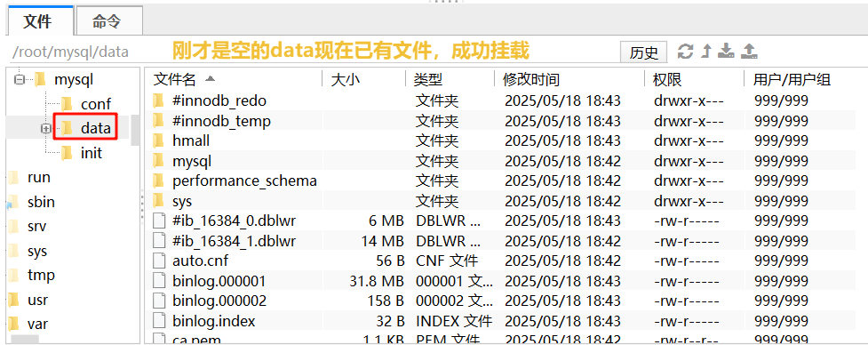Expand the data tree node

click(x=45, y=128)
